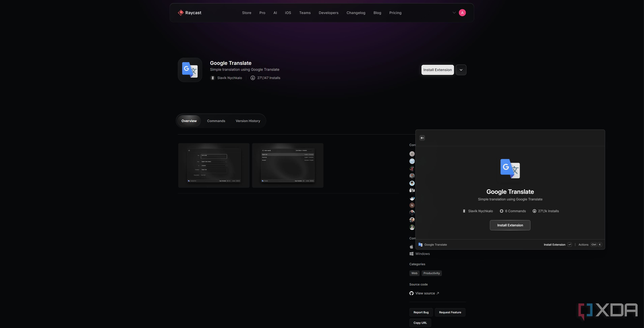Open the Blog
Image resolution: width=644 pixels, height=328 pixels.
(377, 13)
